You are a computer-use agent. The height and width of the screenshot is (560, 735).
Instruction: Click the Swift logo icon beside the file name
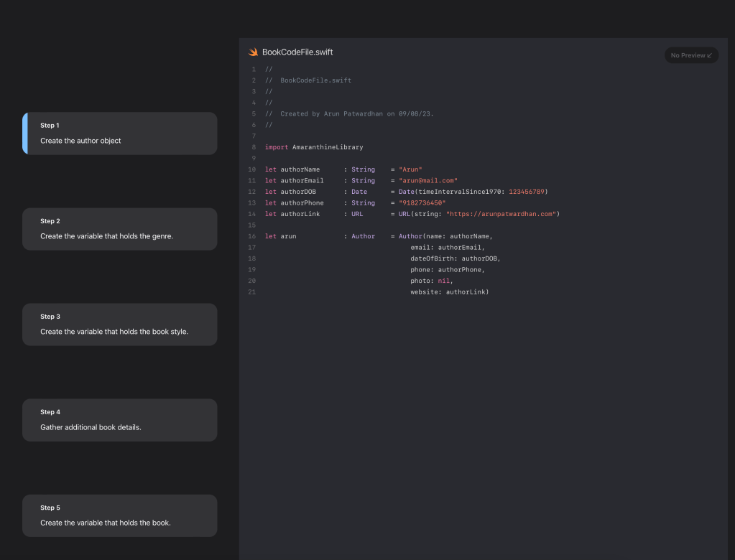[253, 52]
